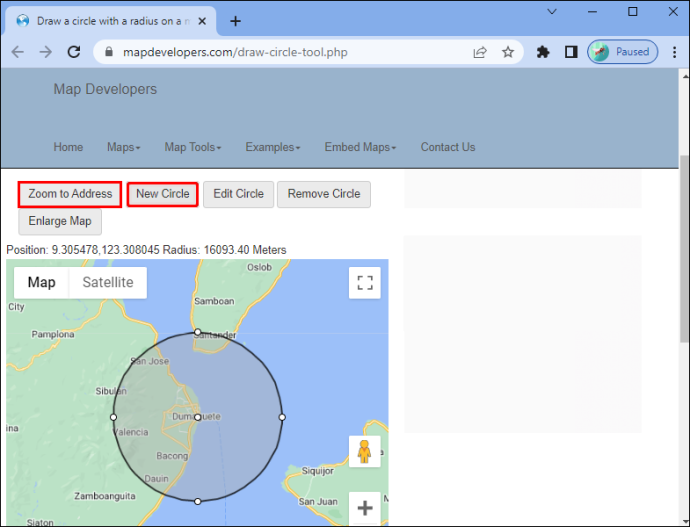The height and width of the screenshot is (527, 690).
Task: Zoom in the map with the plus button
Action: 365,508
